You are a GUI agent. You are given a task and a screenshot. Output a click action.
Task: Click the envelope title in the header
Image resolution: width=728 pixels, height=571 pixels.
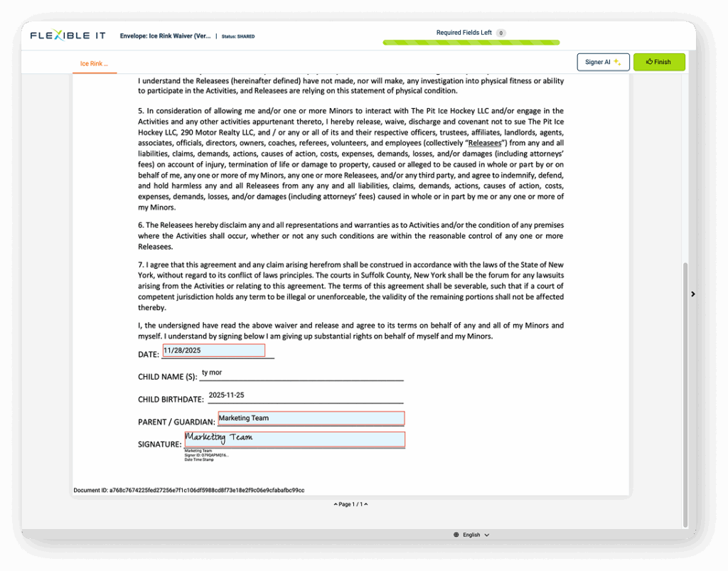(166, 36)
